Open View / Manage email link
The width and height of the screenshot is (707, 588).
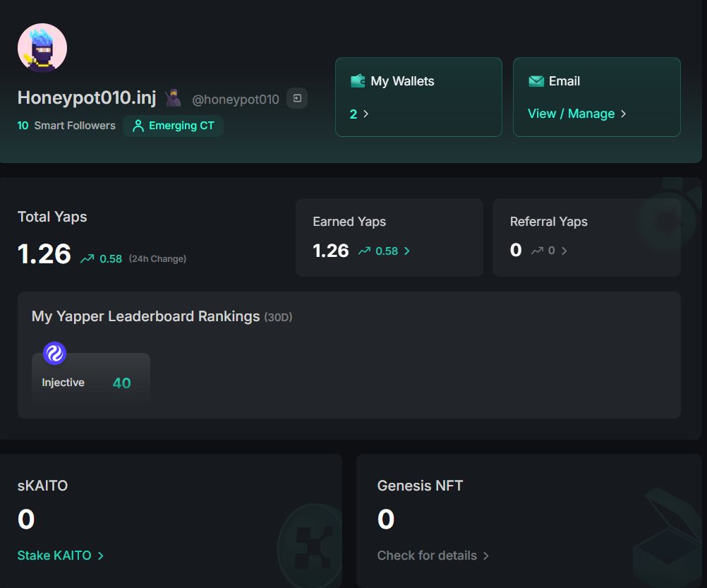click(576, 114)
